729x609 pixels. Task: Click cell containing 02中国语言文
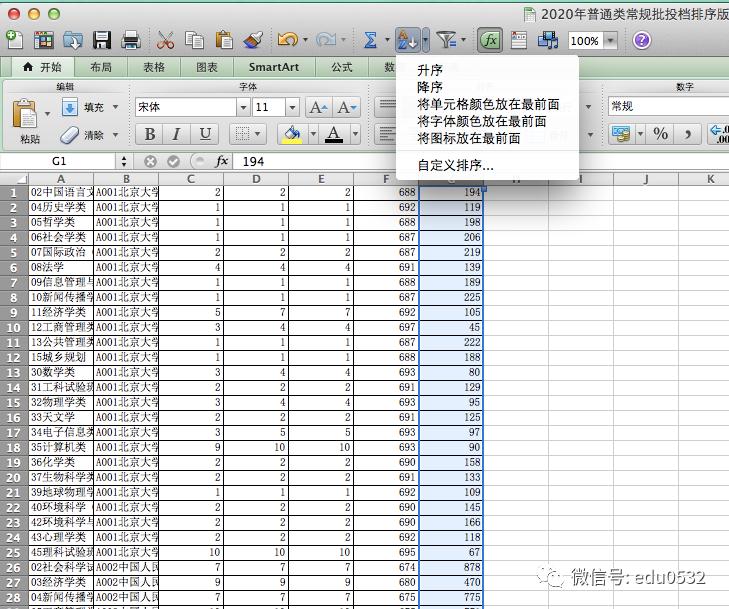(61, 192)
